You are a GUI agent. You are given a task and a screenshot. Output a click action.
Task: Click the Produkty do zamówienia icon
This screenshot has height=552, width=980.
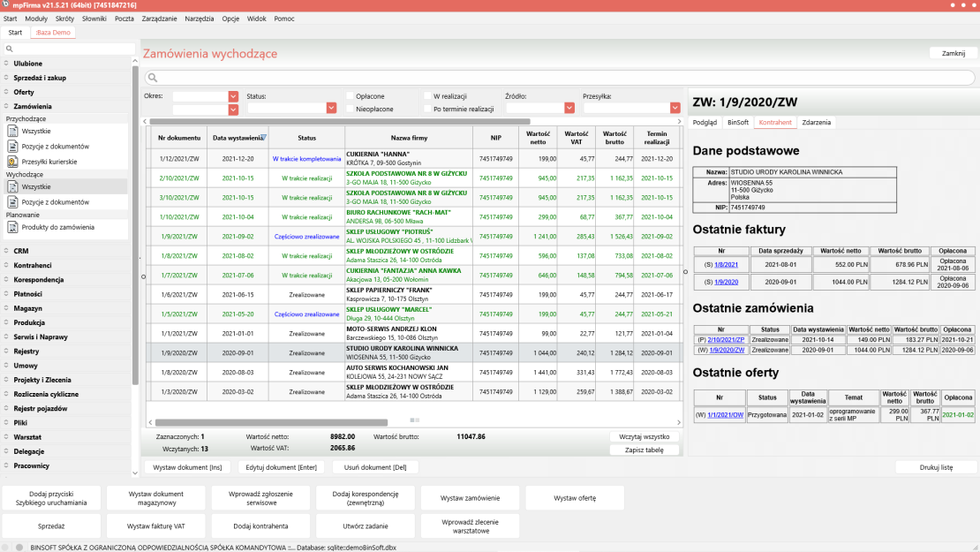click(12, 227)
